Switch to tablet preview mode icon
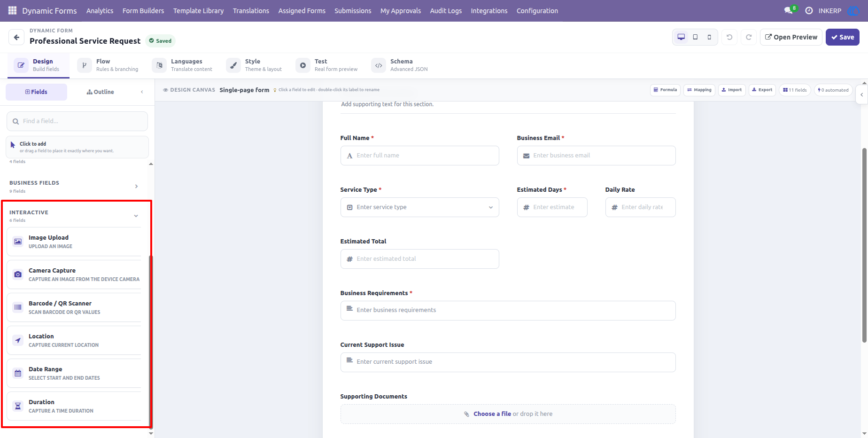868x438 pixels. pyautogui.click(x=695, y=37)
